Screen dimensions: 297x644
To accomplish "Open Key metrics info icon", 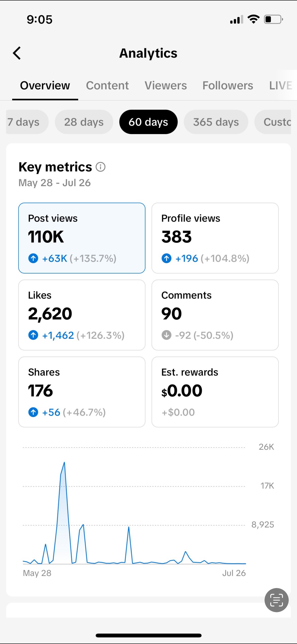I will tap(101, 167).
